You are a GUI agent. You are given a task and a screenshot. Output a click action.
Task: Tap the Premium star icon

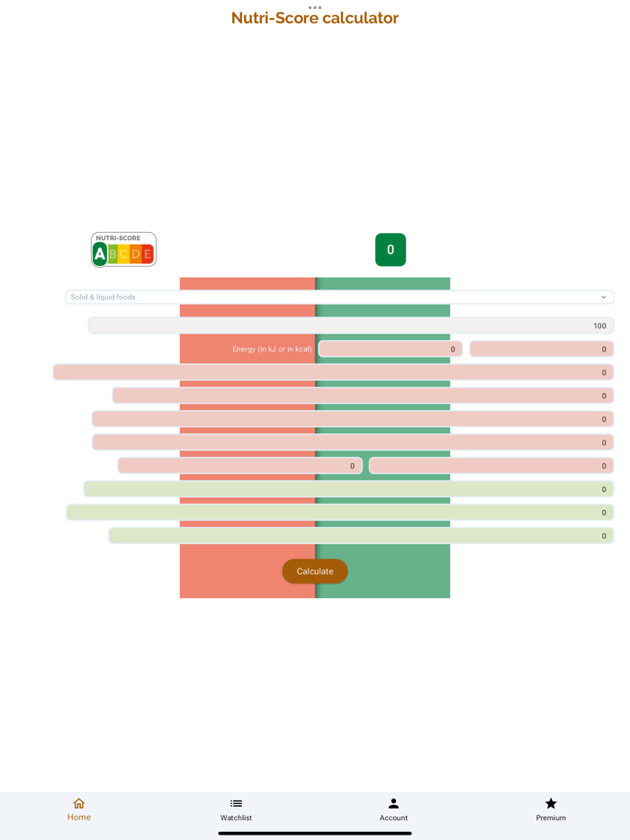tap(550, 803)
